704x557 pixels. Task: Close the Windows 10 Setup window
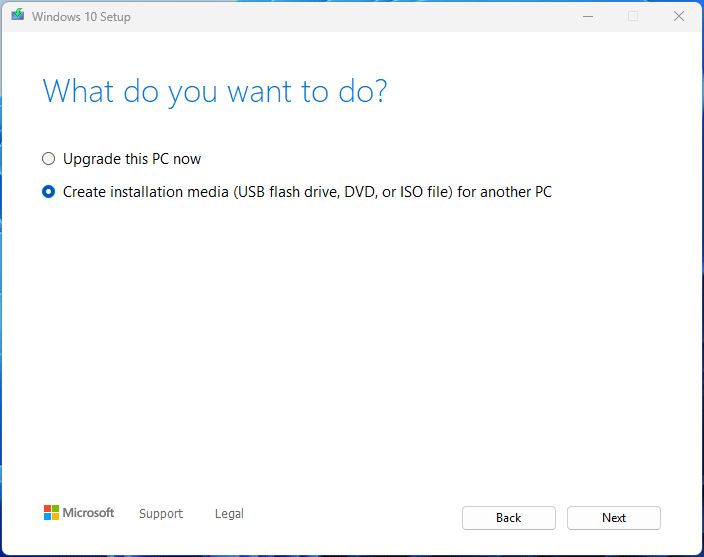(679, 17)
